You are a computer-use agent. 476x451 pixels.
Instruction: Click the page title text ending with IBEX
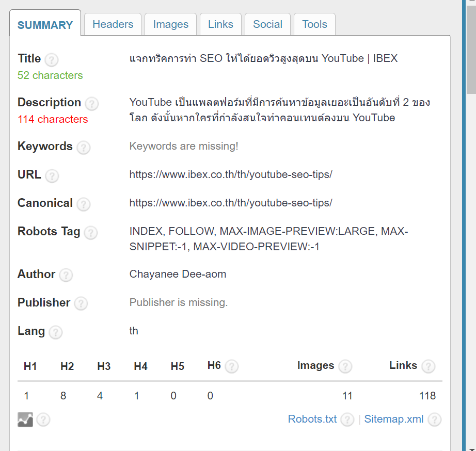pyautogui.click(x=263, y=58)
